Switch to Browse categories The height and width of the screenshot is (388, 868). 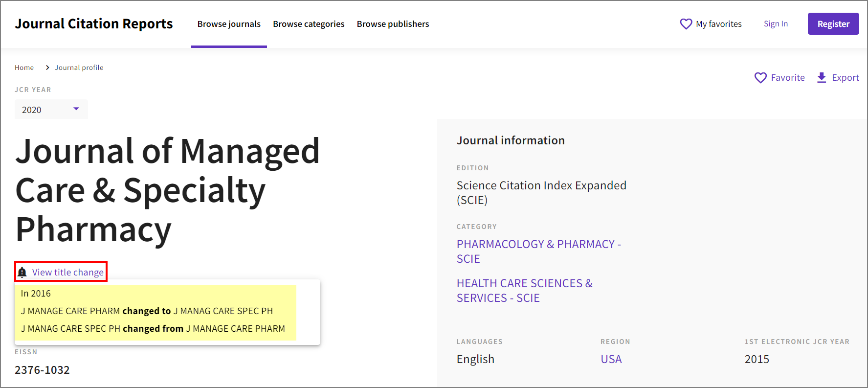[x=309, y=24]
